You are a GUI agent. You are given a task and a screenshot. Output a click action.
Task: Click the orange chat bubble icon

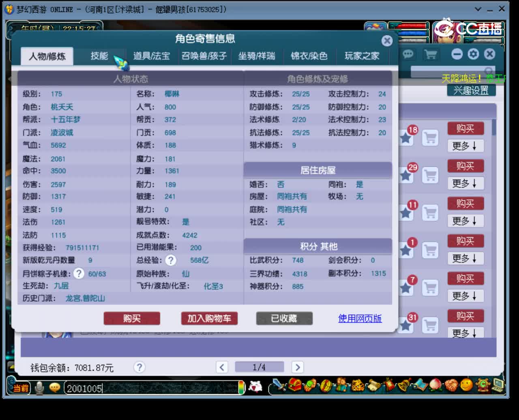coord(55,388)
